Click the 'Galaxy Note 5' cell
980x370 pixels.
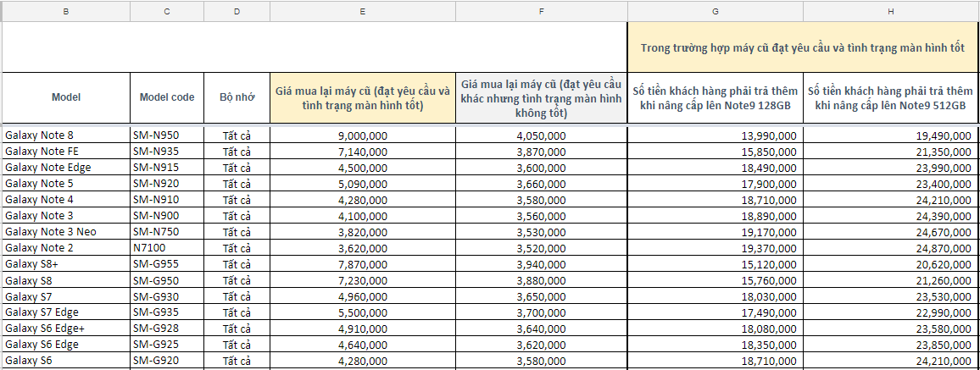66,184
